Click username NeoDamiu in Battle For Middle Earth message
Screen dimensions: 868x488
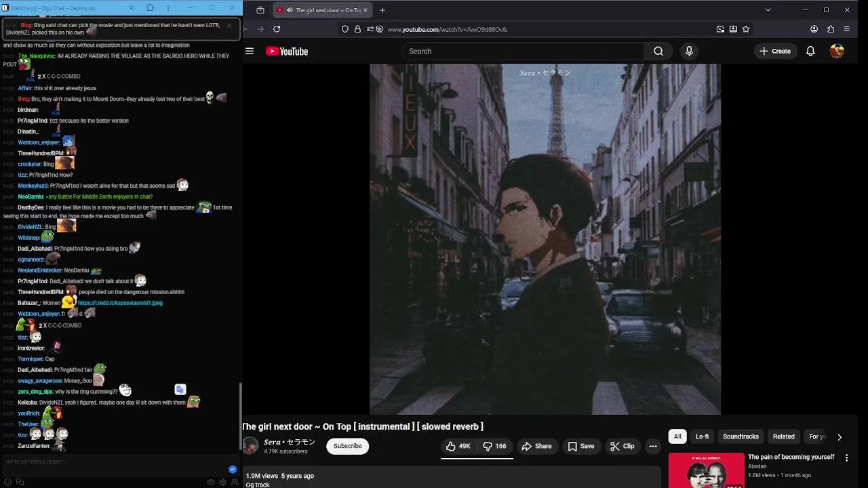click(x=31, y=197)
